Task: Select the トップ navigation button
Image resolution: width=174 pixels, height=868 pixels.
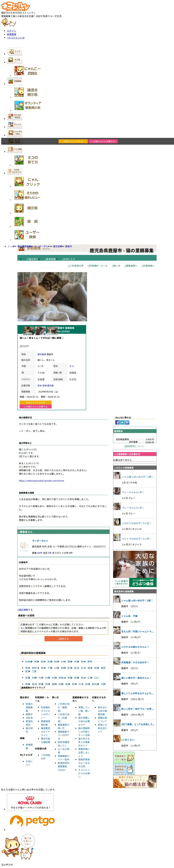Action: click(14, 52)
